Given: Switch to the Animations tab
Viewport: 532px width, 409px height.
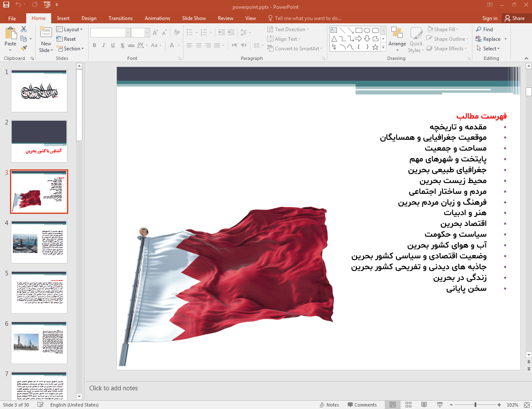Looking at the screenshot, I should coord(157,18).
